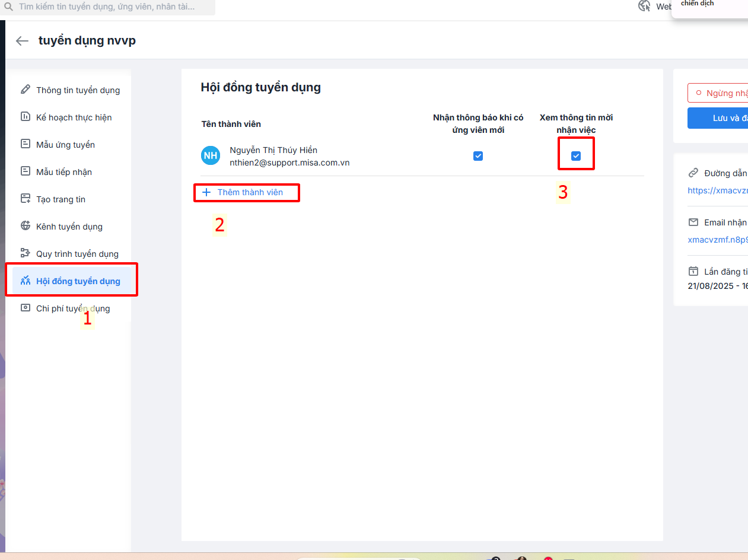Click the envelope icon beside Email nhận
This screenshot has width=748, height=560.
[x=693, y=222]
